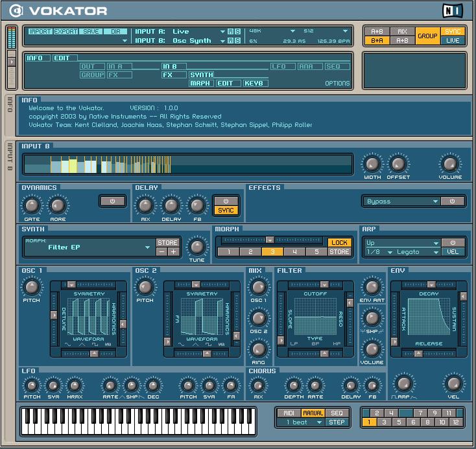The width and height of the screenshot is (476, 449).
Task: Click the Vokator logo icon
Action: 16,11
